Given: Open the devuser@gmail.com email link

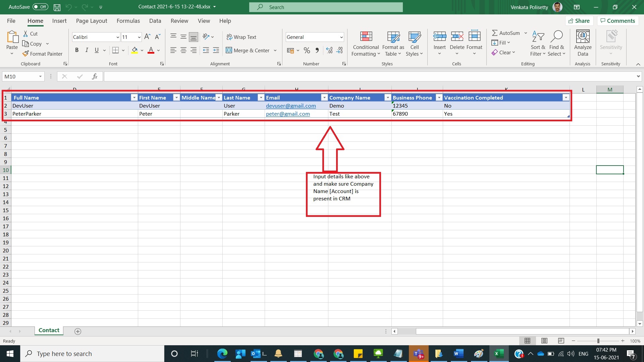Looking at the screenshot, I should pyautogui.click(x=290, y=106).
